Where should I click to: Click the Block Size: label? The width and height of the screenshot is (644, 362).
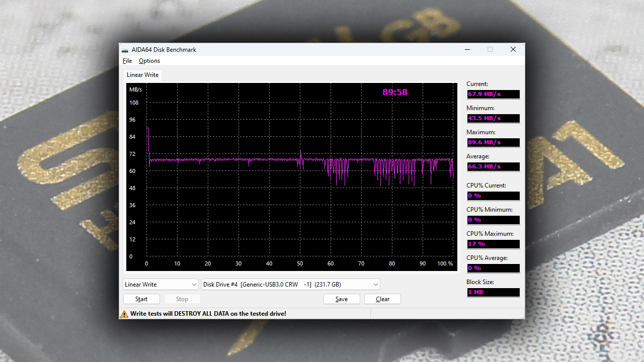(x=480, y=282)
